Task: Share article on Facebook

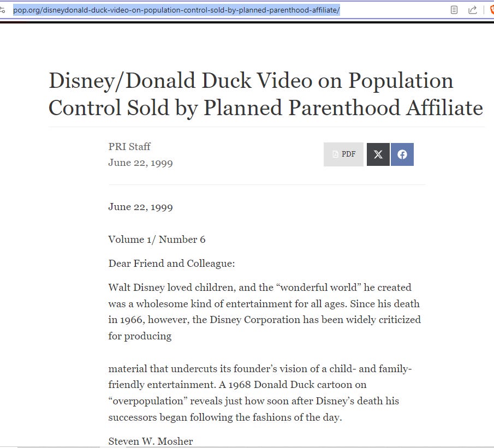Action: 402,154
